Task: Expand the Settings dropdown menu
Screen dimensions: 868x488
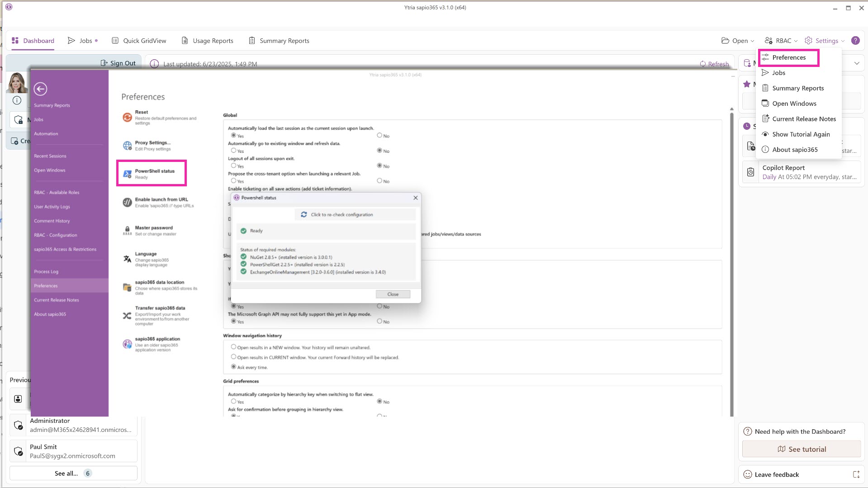Action: click(825, 41)
